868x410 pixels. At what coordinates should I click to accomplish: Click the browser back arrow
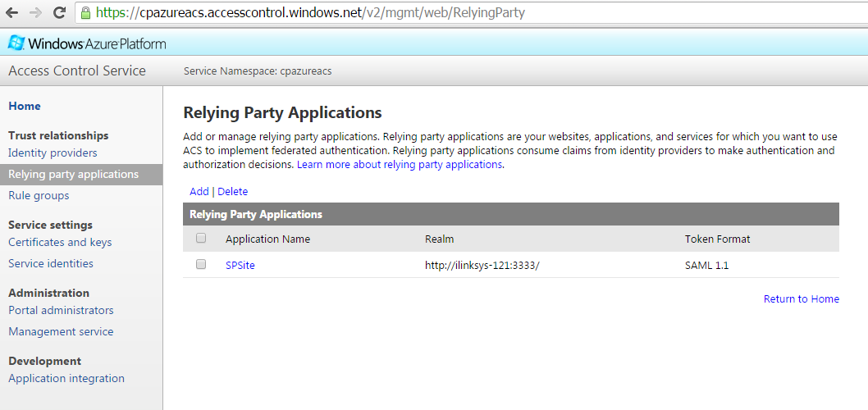[11, 13]
